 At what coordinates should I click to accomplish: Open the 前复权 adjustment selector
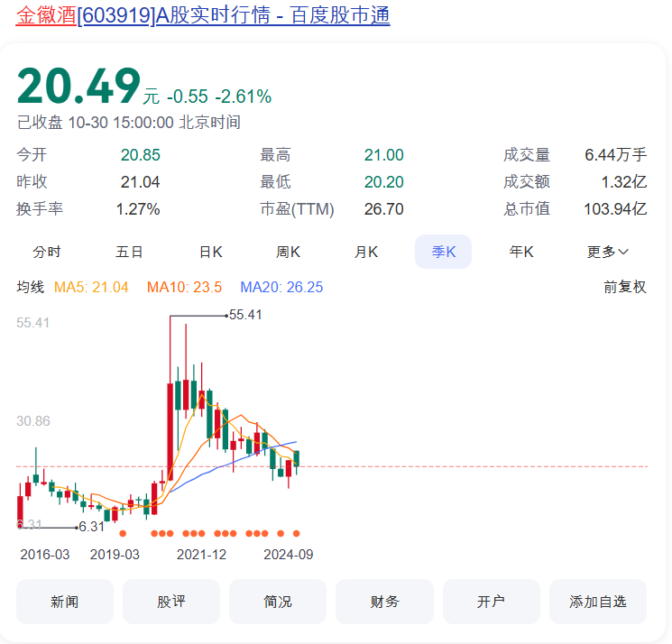click(625, 287)
